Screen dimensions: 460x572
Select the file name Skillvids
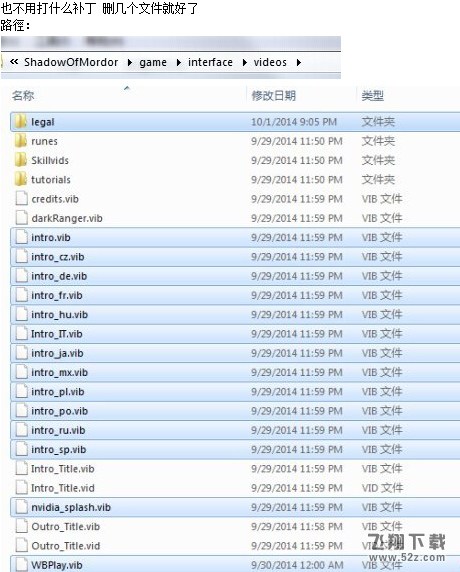[50, 160]
